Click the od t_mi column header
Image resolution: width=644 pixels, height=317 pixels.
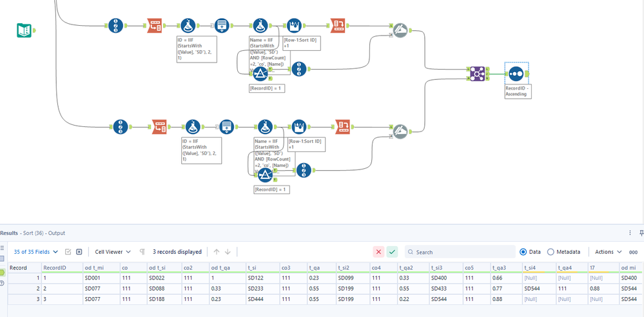coord(101,268)
